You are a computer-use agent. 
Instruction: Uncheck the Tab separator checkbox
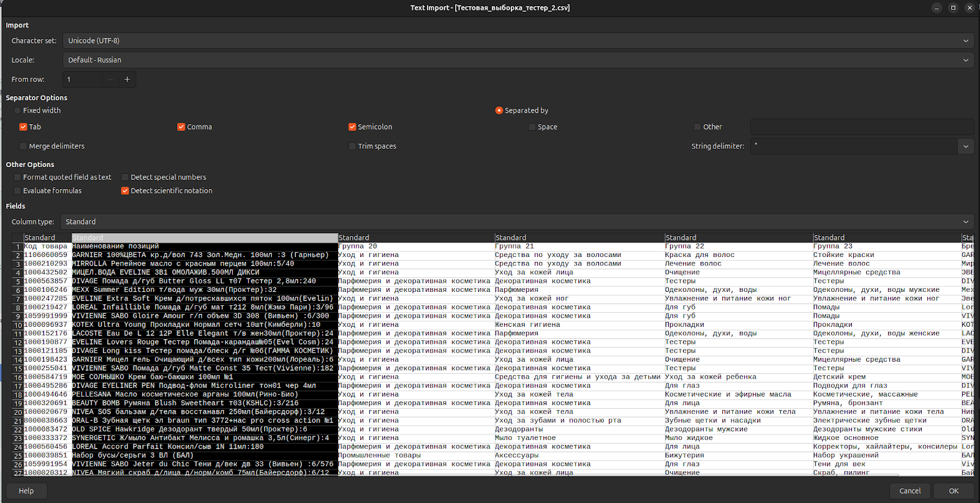click(x=23, y=127)
